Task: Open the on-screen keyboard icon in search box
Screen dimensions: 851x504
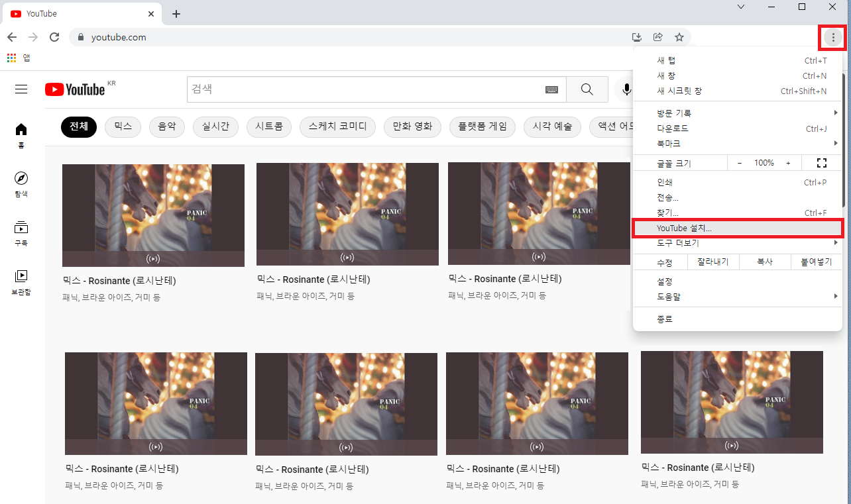Action: (551, 89)
